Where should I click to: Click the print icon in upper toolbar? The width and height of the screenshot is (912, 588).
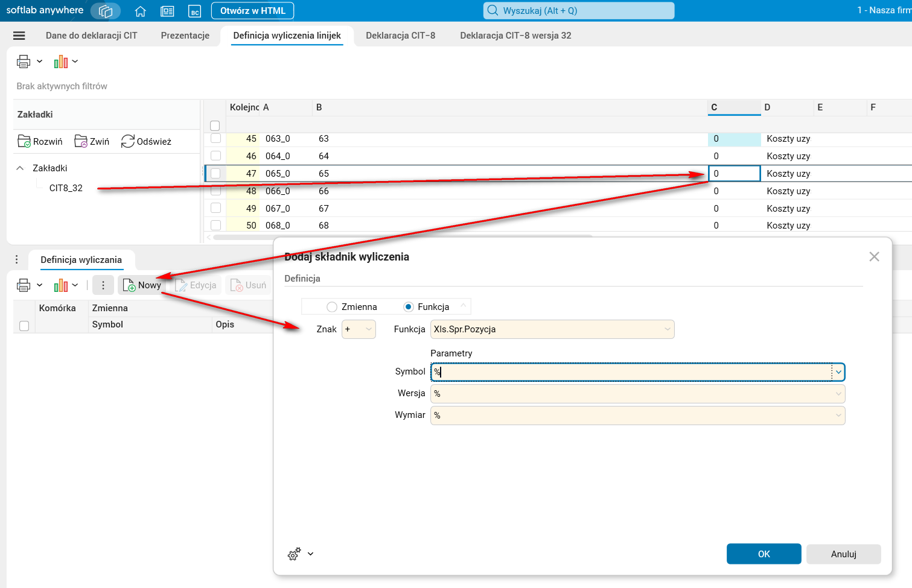pos(24,62)
